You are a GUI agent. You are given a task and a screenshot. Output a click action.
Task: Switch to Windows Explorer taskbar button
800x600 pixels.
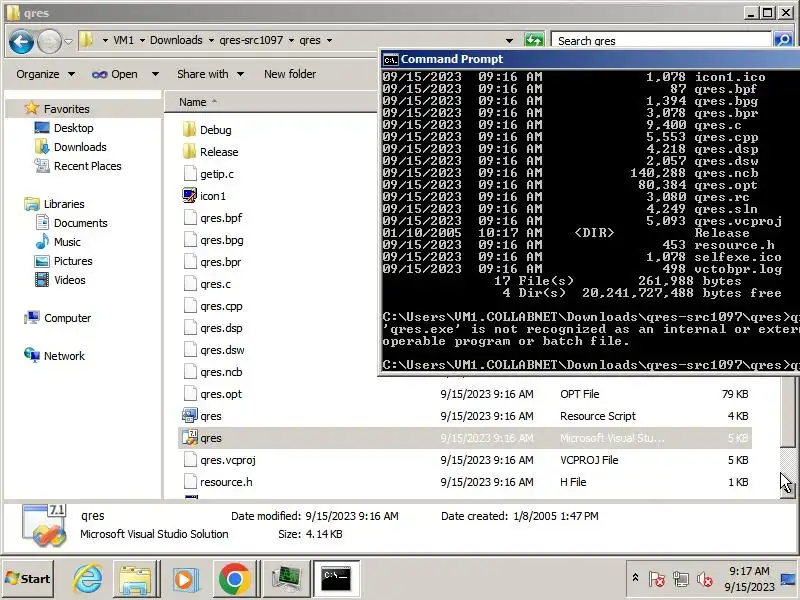(135, 579)
